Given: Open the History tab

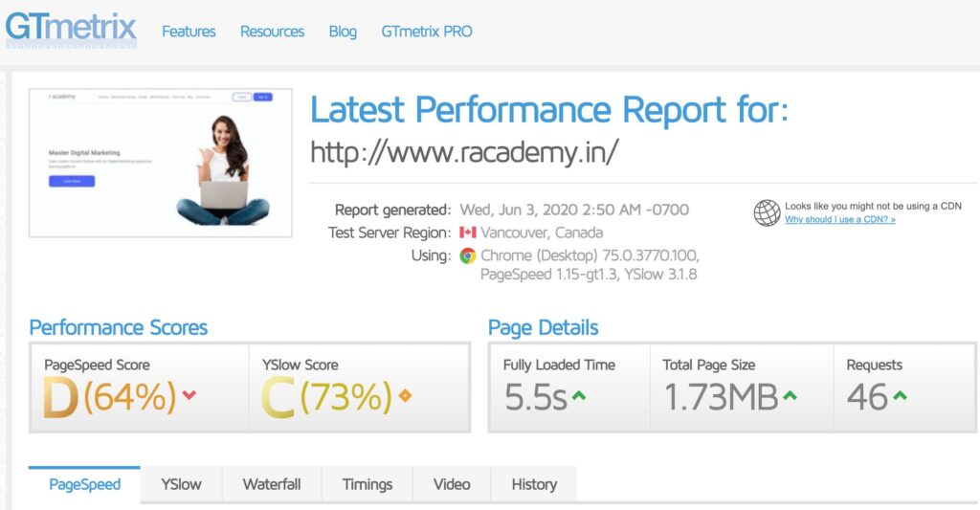Looking at the screenshot, I should click(534, 484).
